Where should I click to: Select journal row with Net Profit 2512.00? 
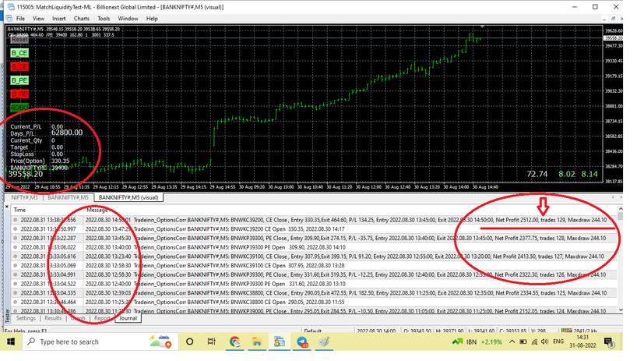tap(314, 220)
